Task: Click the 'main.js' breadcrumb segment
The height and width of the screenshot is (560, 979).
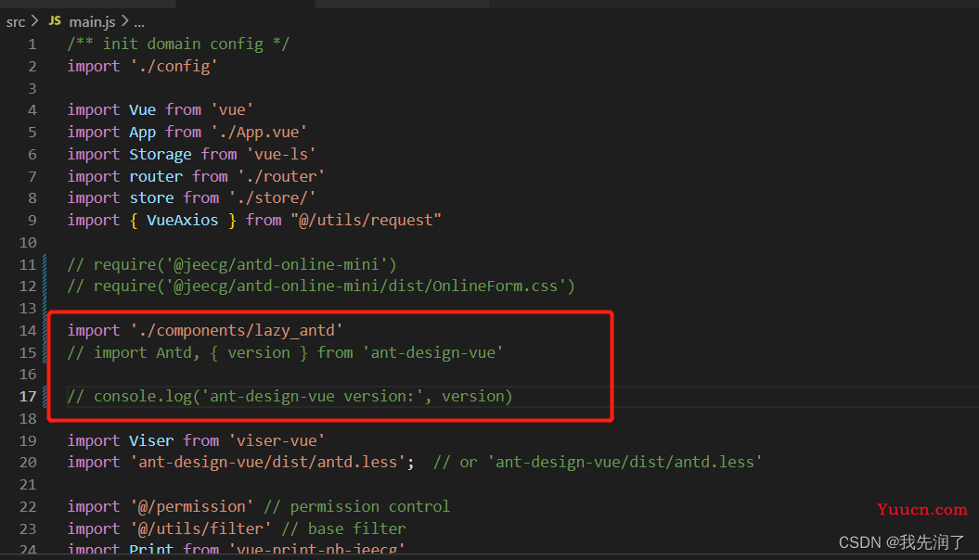Action: [92, 22]
